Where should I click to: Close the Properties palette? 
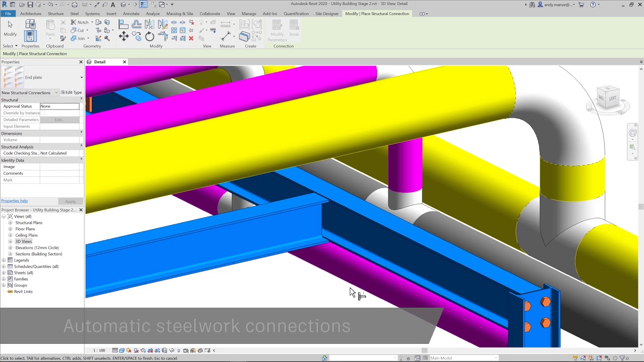80,62
